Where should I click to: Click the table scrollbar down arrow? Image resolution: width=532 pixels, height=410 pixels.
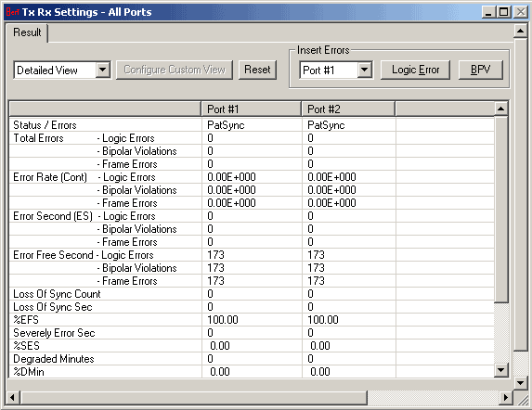pyautogui.click(x=500, y=370)
